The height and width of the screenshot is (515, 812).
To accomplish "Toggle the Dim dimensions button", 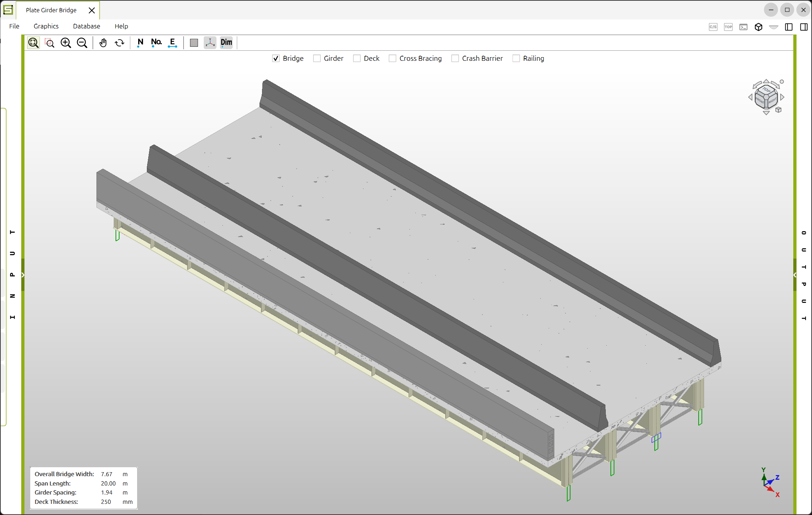I will 226,43.
